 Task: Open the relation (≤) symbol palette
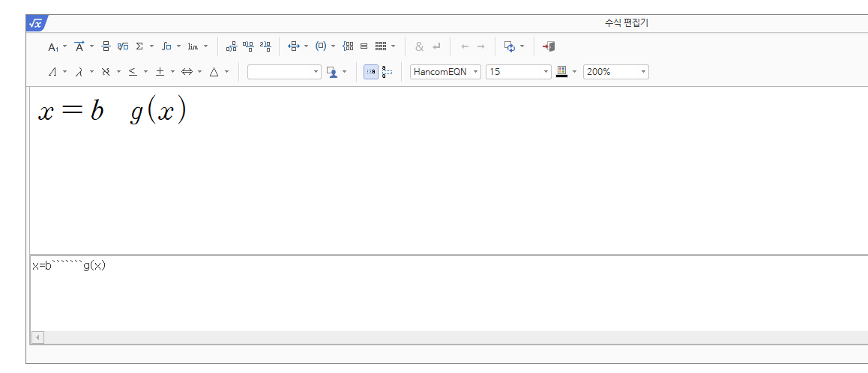[133, 72]
